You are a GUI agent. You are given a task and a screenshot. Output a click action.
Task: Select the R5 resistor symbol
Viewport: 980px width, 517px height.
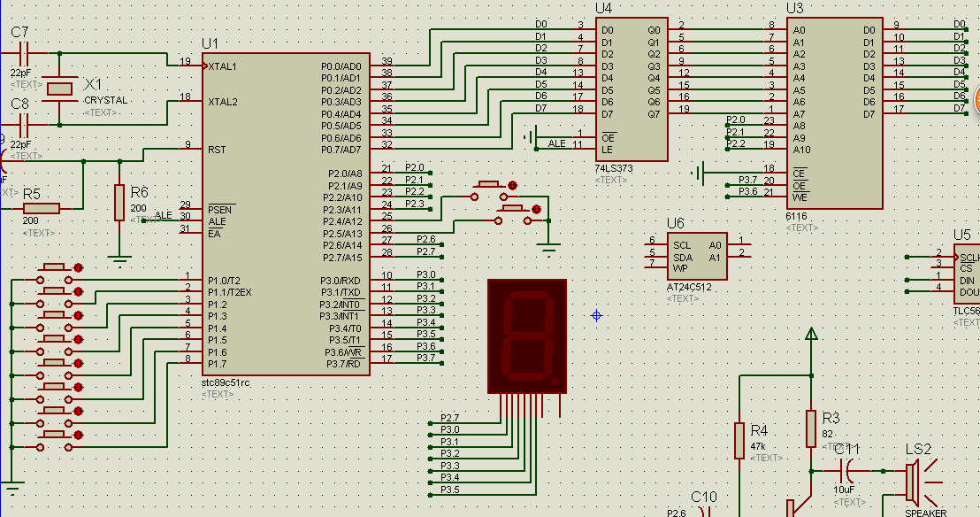[41, 208]
